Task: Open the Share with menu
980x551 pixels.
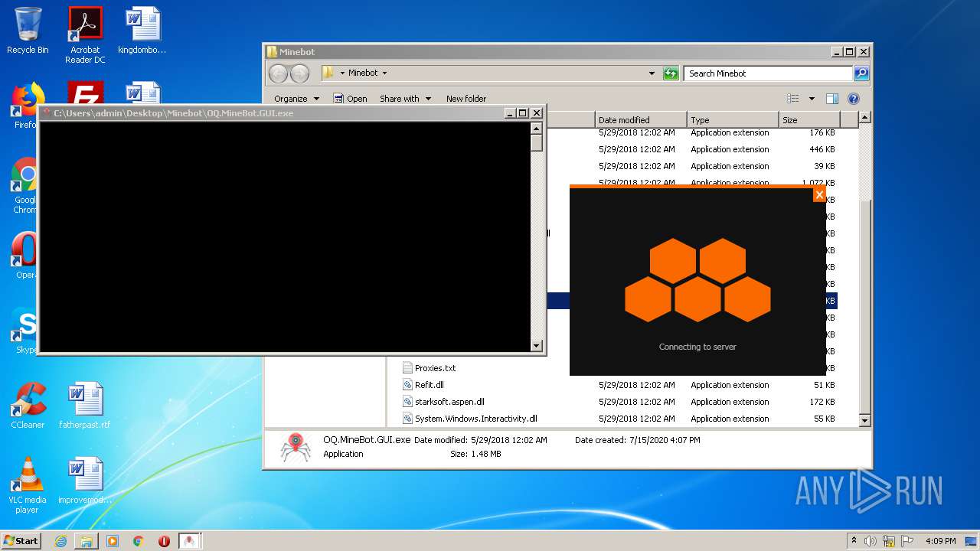Action: (405, 99)
